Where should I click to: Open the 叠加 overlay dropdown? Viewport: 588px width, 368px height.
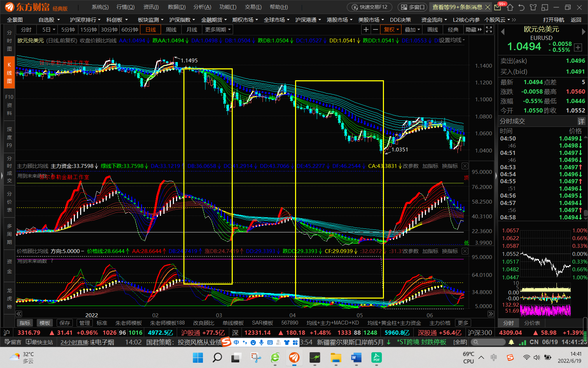point(412,30)
